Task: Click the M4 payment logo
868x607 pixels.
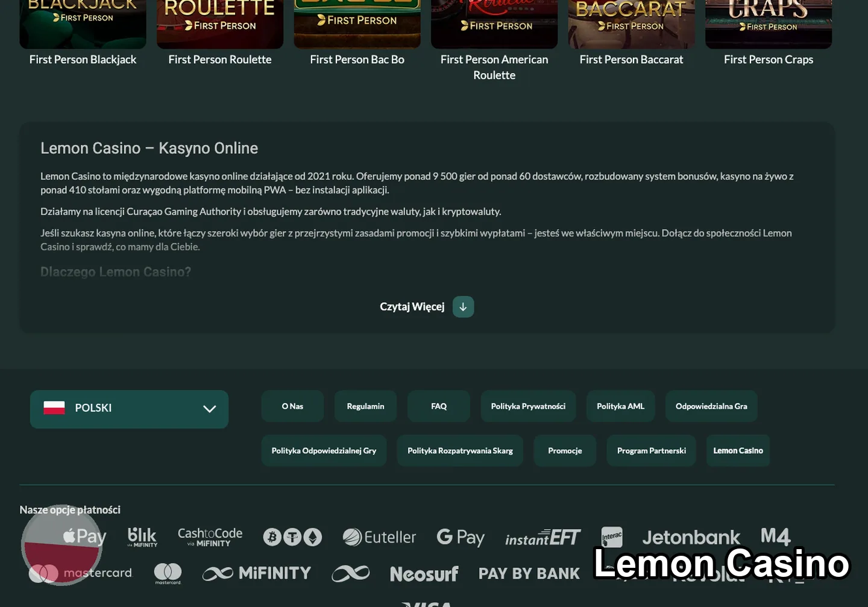Action: [x=775, y=536]
